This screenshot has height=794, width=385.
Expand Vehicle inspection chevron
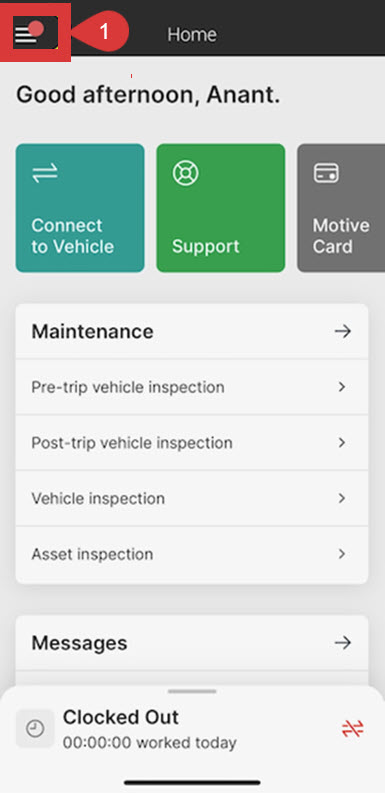[342, 499]
